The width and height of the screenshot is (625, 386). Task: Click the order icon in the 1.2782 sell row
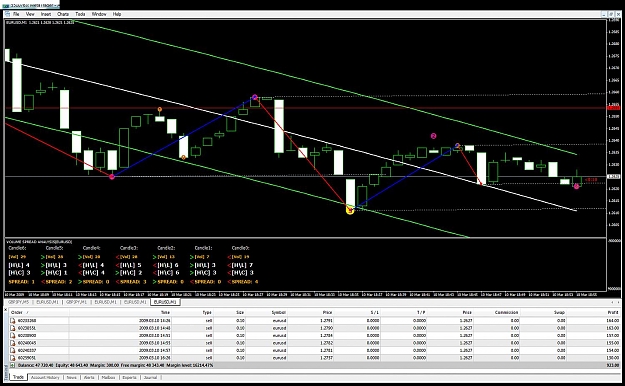click(13, 343)
